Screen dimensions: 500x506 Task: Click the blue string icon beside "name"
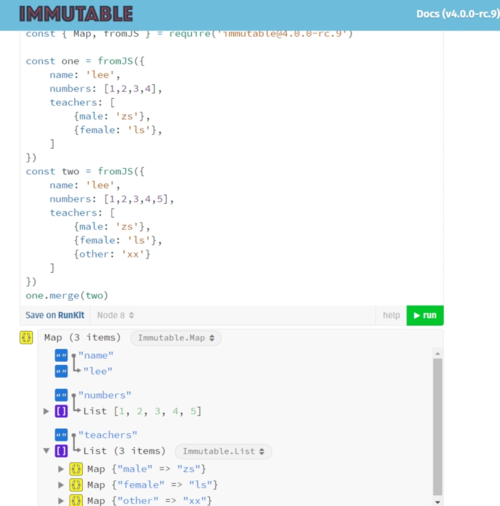click(61, 355)
